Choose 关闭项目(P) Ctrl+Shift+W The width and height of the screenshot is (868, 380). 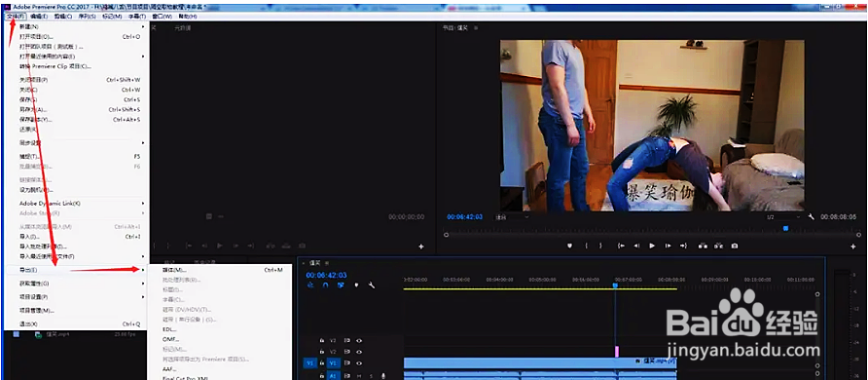(76, 80)
